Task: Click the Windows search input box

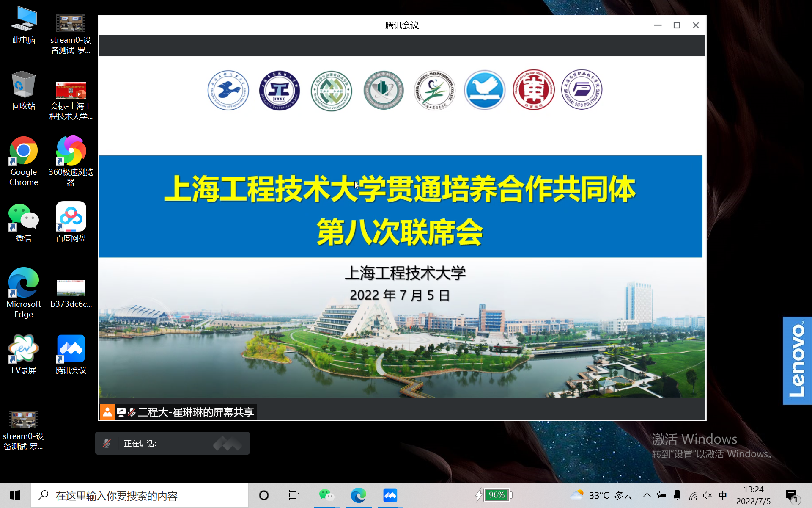Action: pyautogui.click(x=140, y=495)
